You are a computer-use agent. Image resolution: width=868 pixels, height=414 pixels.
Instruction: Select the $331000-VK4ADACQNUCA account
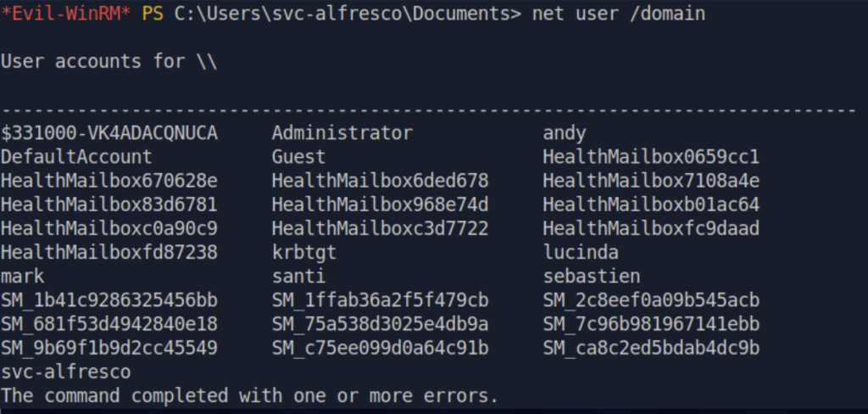(x=109, y=133)
